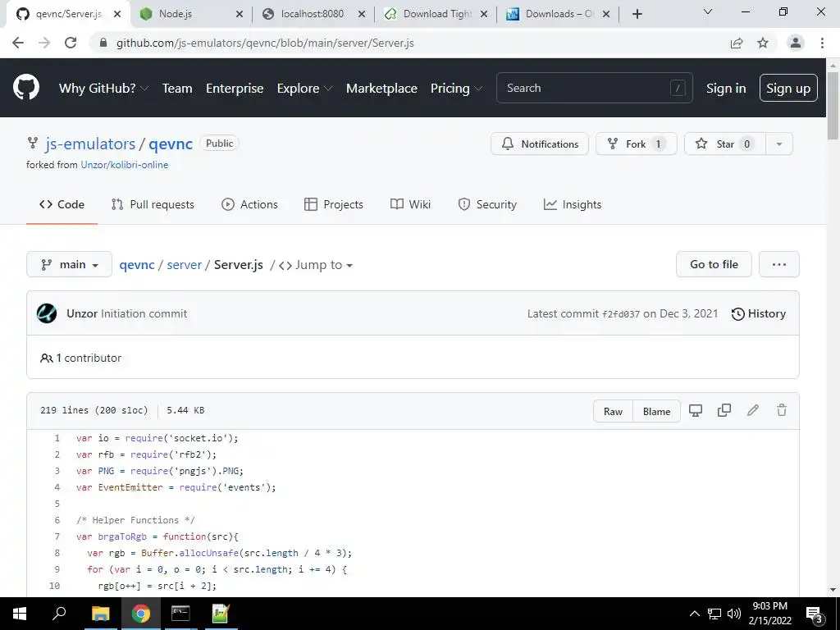
Task: Click the Notifications button
Action: [540, 144]
